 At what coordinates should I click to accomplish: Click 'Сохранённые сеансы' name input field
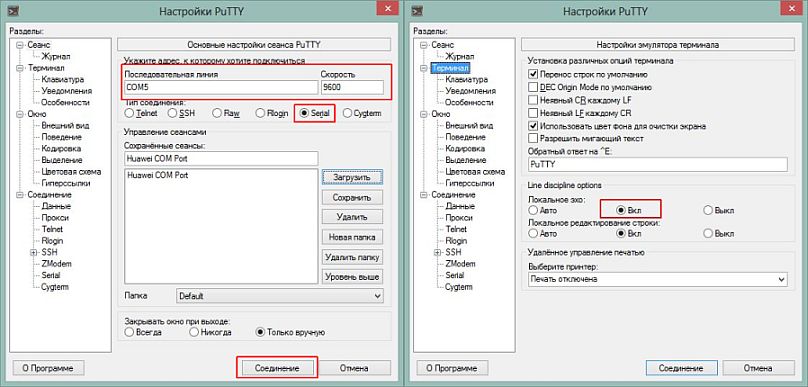coord(221,158)
